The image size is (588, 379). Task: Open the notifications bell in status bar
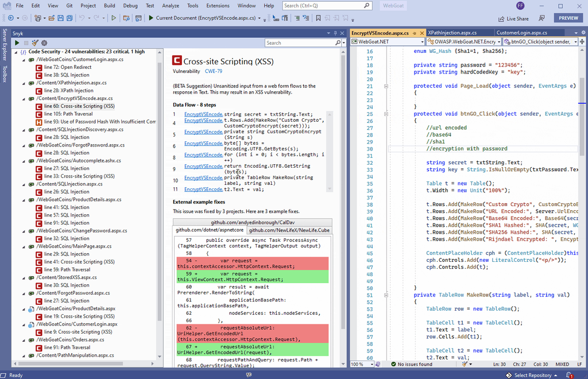coord(569,375)
